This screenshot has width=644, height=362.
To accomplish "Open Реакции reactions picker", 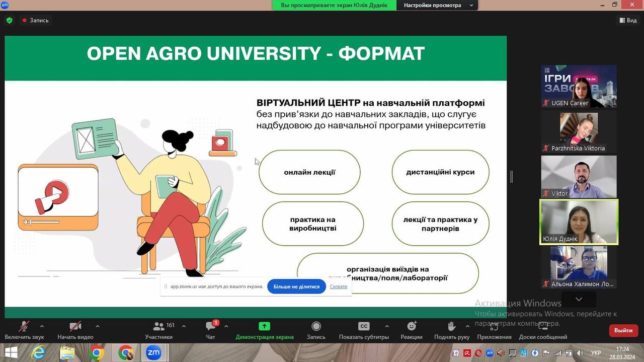I will point(412,326).
